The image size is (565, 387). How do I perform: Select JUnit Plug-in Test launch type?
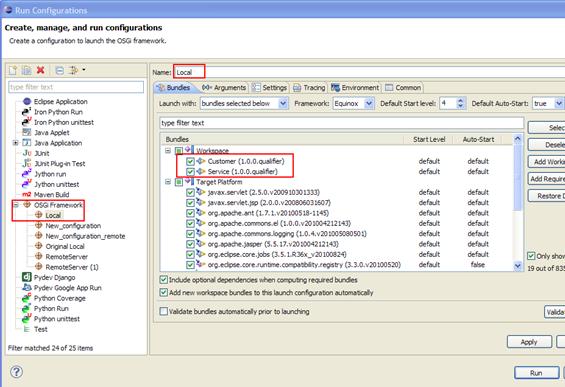pos(59,164)
